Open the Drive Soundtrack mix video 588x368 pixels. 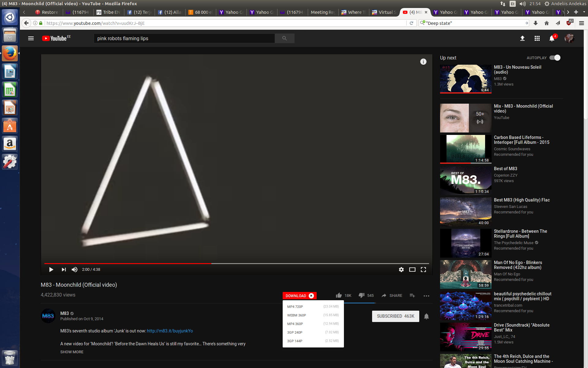click(522, 328)
